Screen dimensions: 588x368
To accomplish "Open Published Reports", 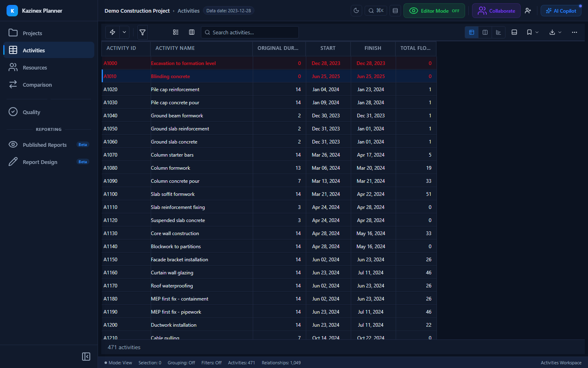I will (x=49, y=145).
